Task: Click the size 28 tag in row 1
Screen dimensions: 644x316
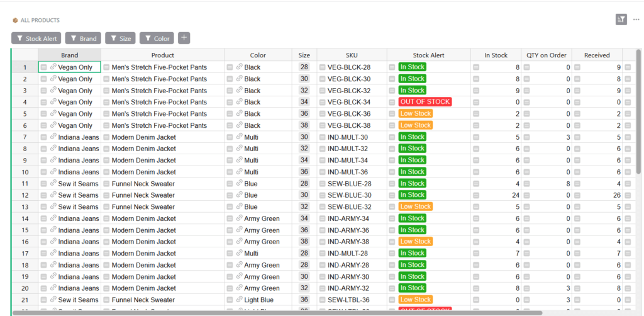Action: (x=304, y=67)
